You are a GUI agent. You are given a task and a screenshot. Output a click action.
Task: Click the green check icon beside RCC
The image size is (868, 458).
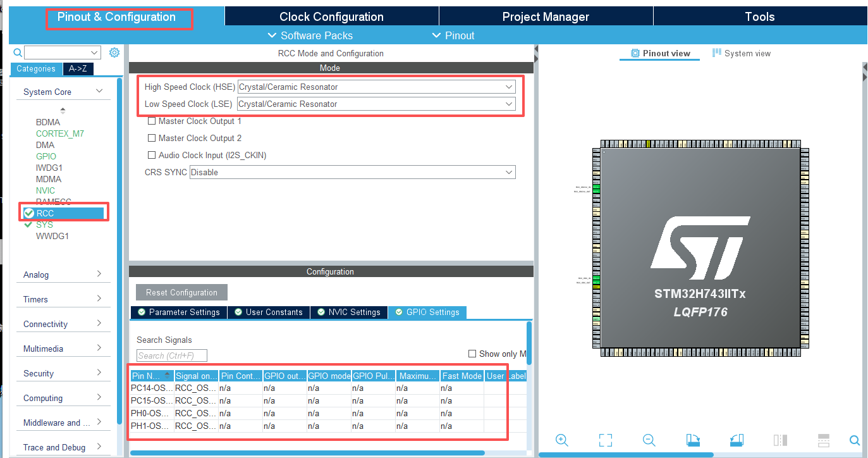point(28,213)
